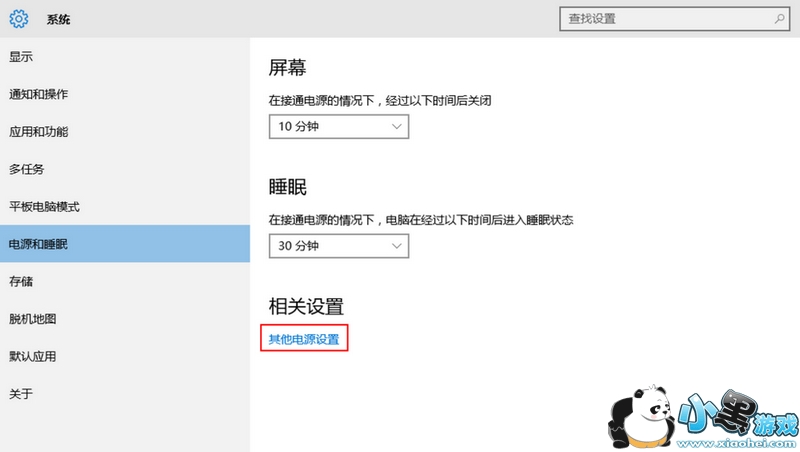Screen dimensions: 800x452
Task: Open the 存储 settings page
Action: (x=125, y=281)
